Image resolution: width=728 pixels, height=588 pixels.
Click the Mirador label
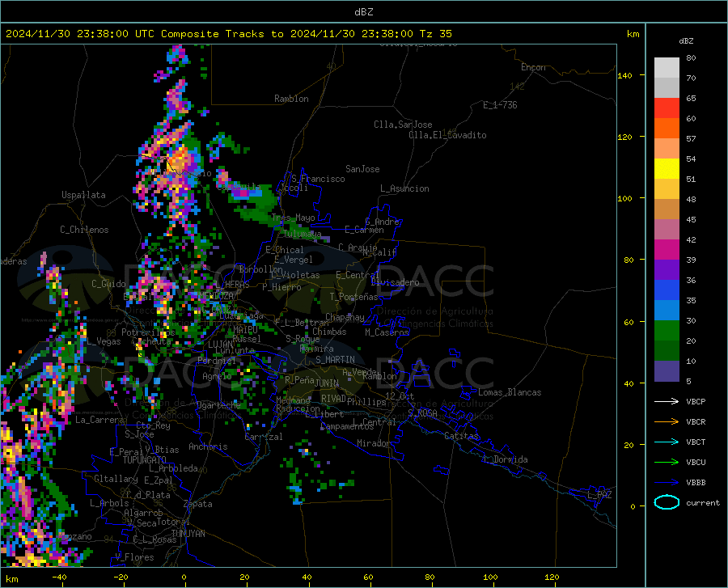[x=373, y=443]
